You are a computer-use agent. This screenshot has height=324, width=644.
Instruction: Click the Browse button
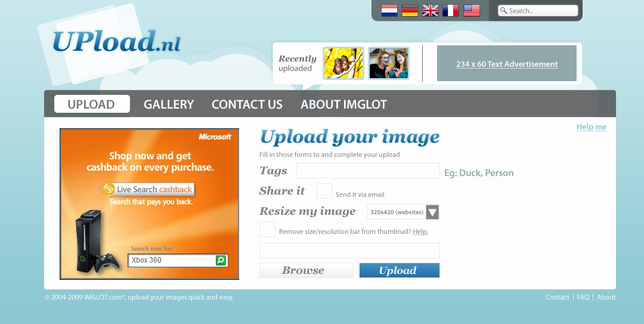click(306, 270)
